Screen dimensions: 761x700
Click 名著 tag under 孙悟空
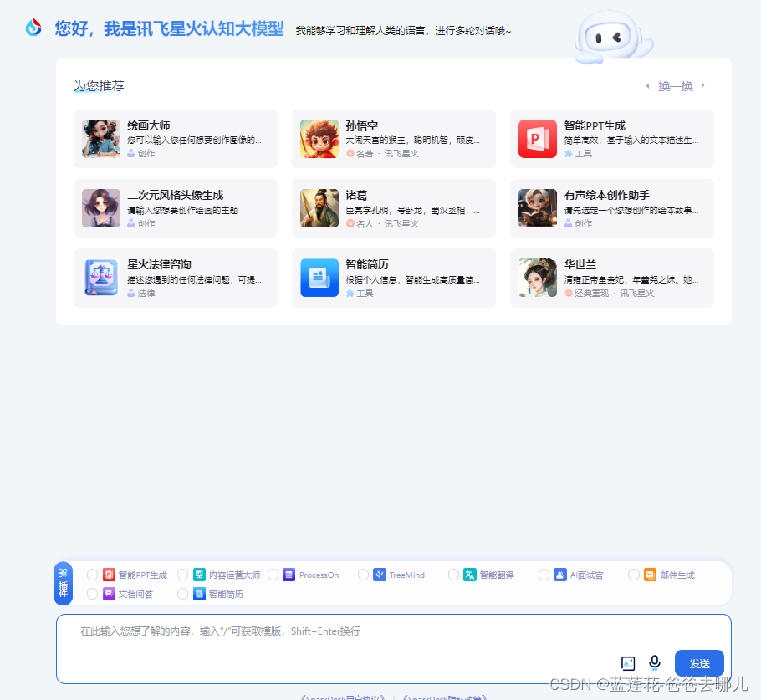pyautogui.click(x=365, y=154)
